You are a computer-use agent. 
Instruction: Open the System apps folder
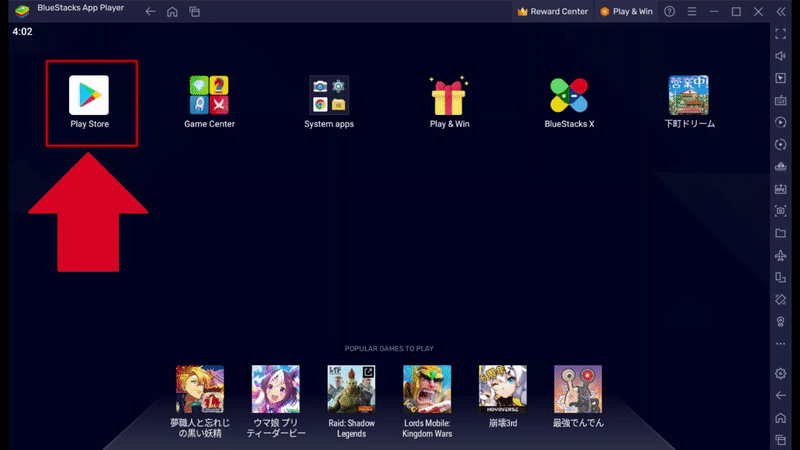329,95
